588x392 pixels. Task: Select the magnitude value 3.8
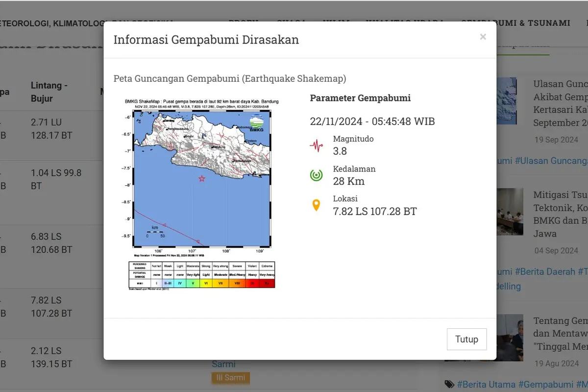pos(340,151)
